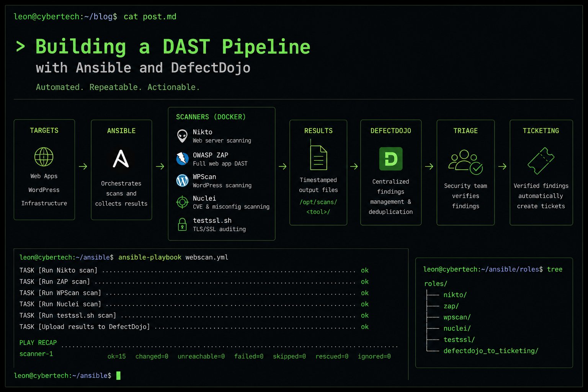This screenshot has height=392, width=588.
Task: Click the TRIAGE box heading
Action: (465, 131)
